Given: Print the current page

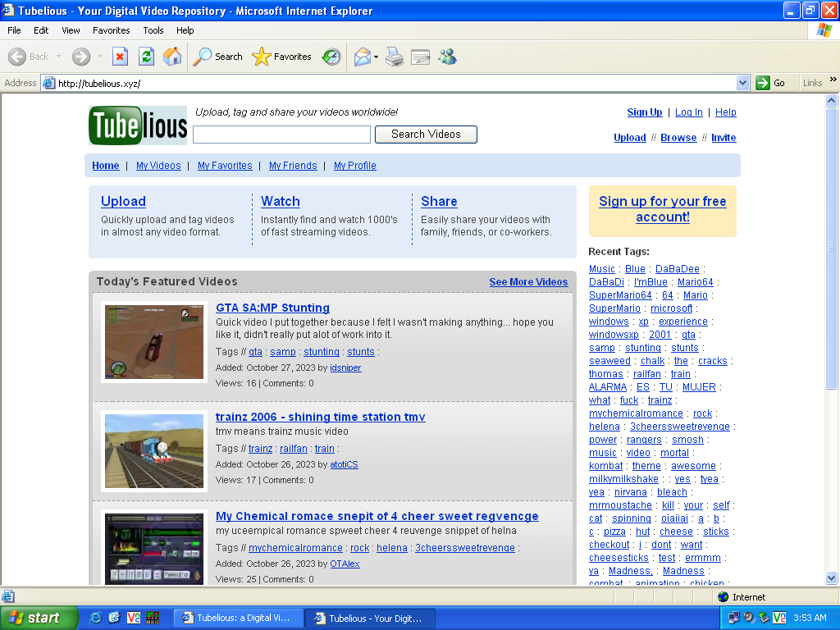Looking at the screenshot, I should click(394, 56).
